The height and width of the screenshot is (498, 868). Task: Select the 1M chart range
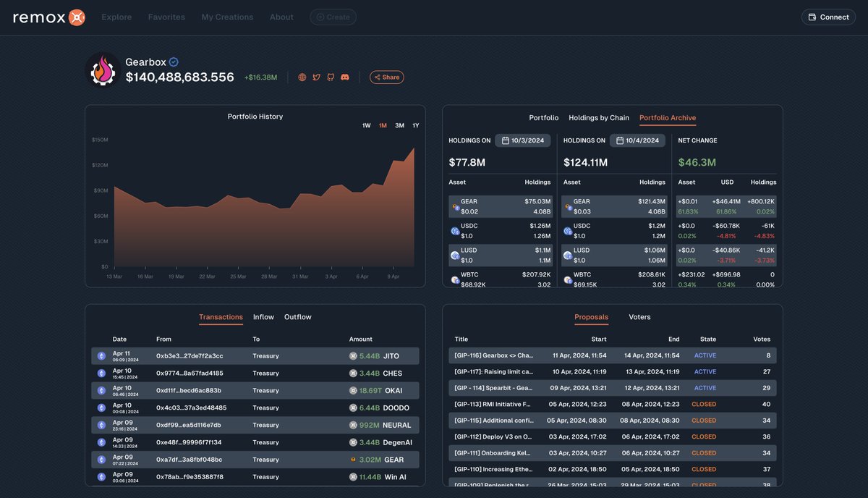tap(383, 126)
